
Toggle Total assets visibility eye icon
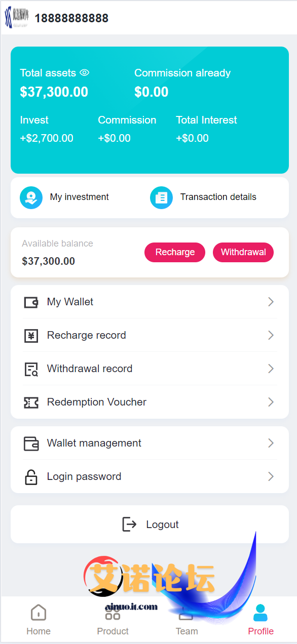point(85,73)
